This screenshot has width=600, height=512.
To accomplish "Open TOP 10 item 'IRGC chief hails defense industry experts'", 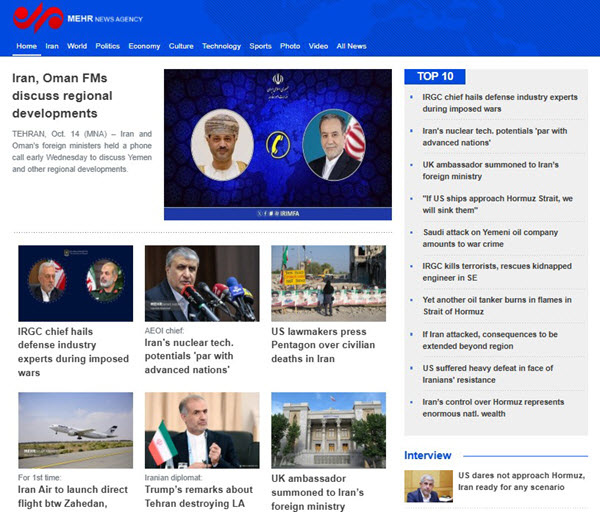I will point(500,103).
